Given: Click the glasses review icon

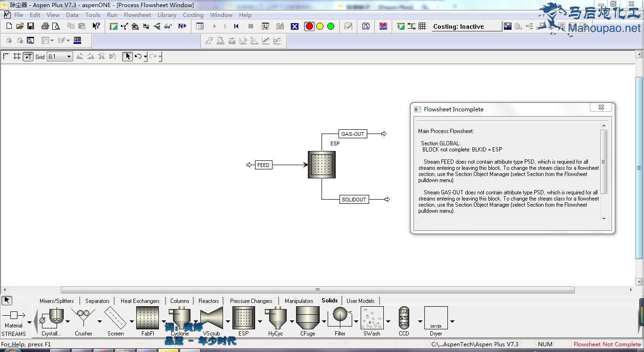Looking at the screenshot, I should tap(168, 26).
